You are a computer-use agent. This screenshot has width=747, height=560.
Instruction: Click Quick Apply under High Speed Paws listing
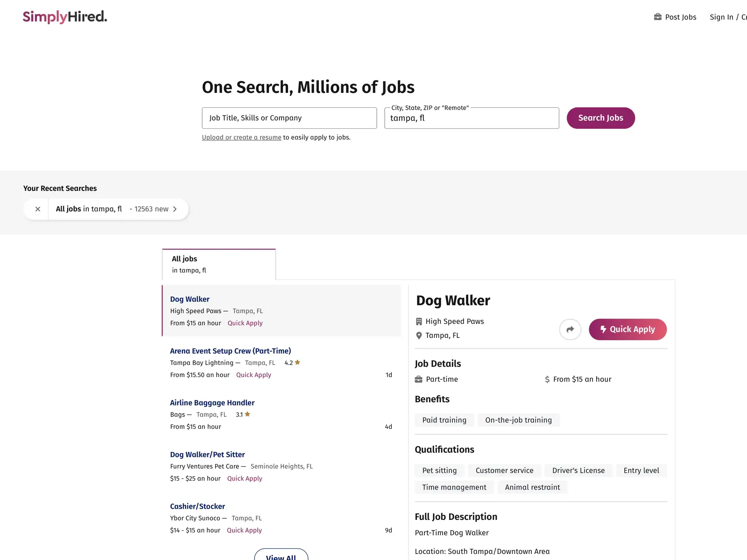click(x=245, y=323)
